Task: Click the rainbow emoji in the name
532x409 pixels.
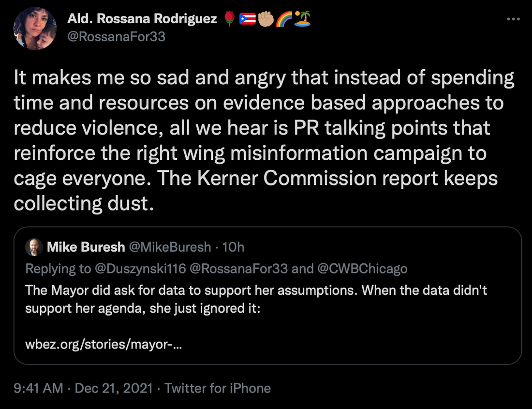Action: (284, 19)
